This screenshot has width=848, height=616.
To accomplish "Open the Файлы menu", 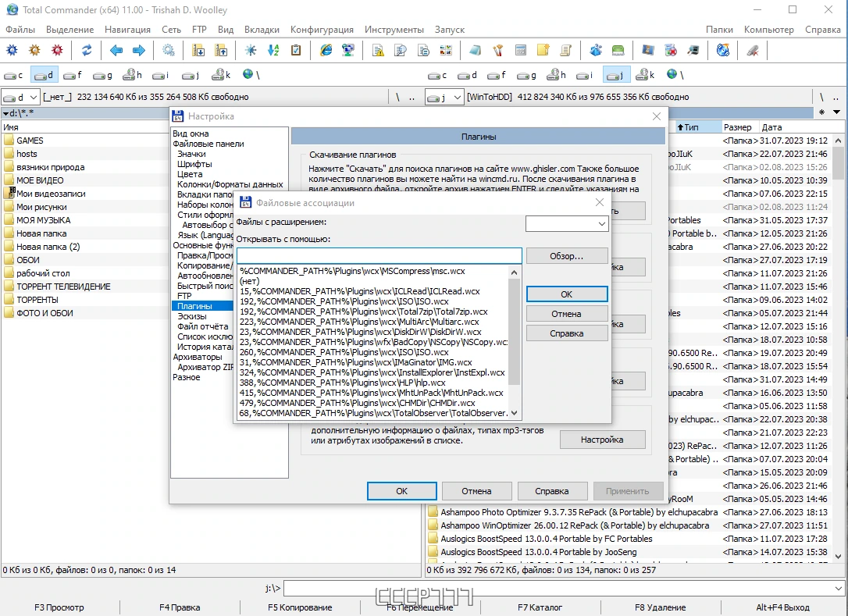I will tap(20, 29).
